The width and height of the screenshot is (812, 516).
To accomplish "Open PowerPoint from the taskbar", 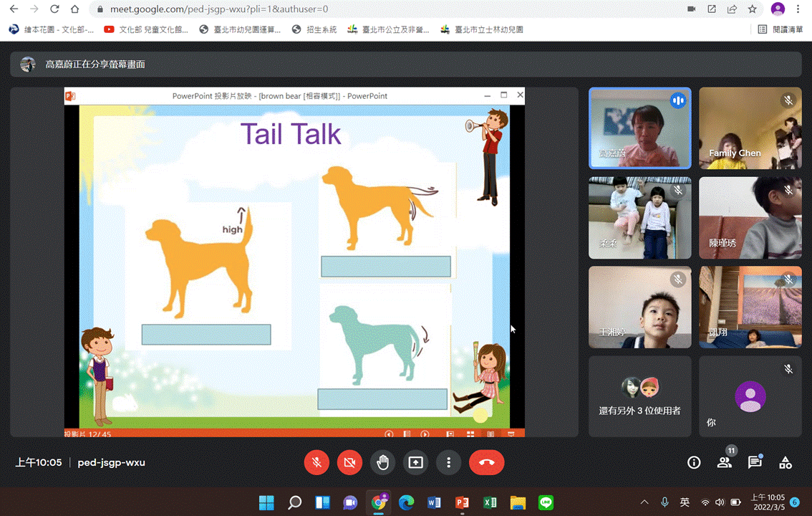I will click(x=462, y=503).
